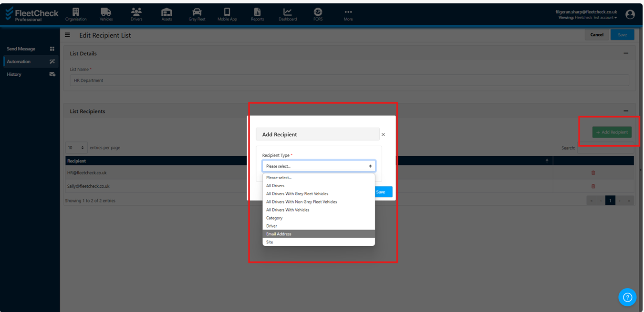The height and width of the screenshot is (312, 644).
Task: Select the Grey Fleet car icon
Action: [197, 12]
